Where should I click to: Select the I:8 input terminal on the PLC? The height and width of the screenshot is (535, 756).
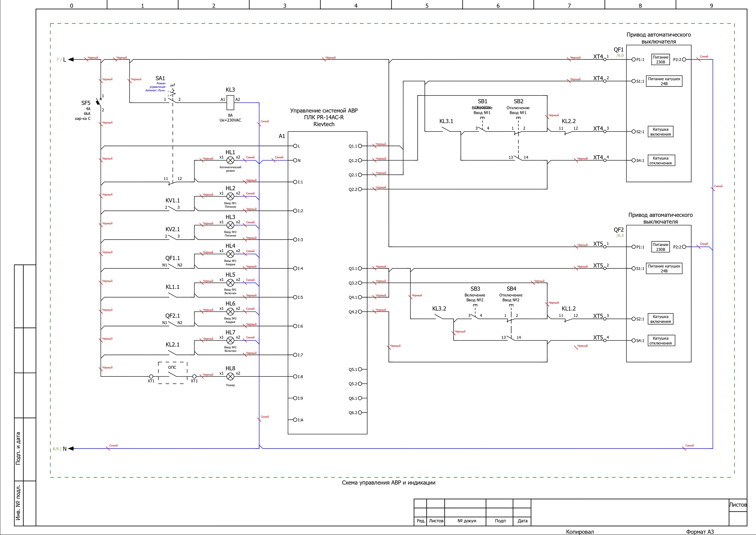[x=295, y=376]
